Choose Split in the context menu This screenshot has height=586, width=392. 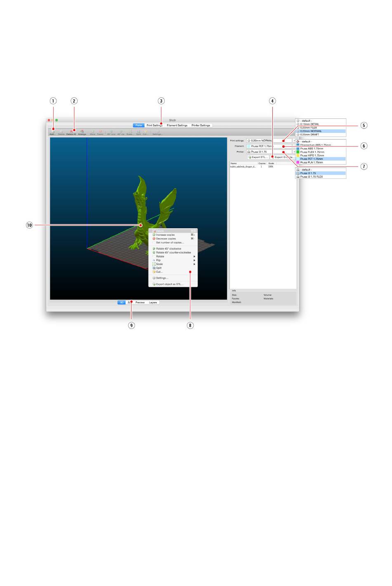tap(173, 268)
